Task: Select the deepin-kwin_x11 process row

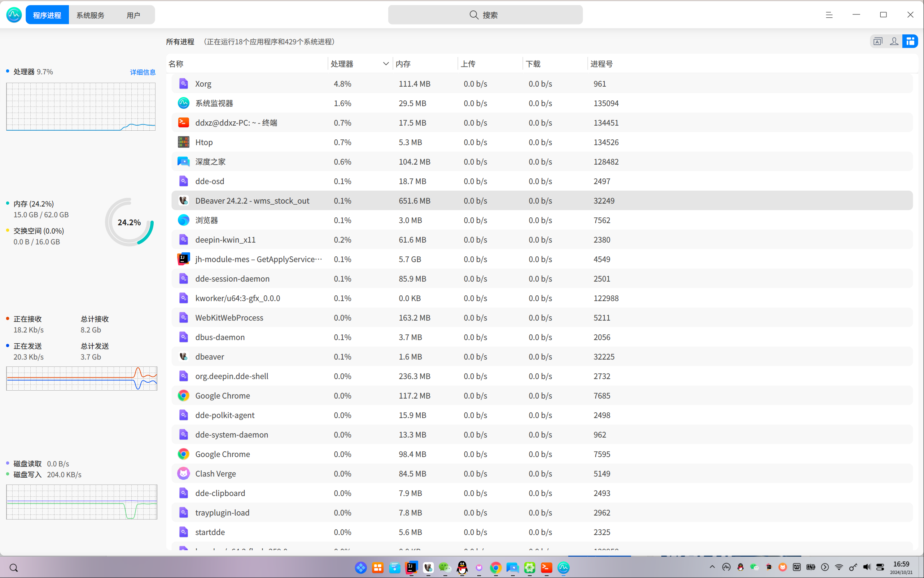Action: [542, 240]
